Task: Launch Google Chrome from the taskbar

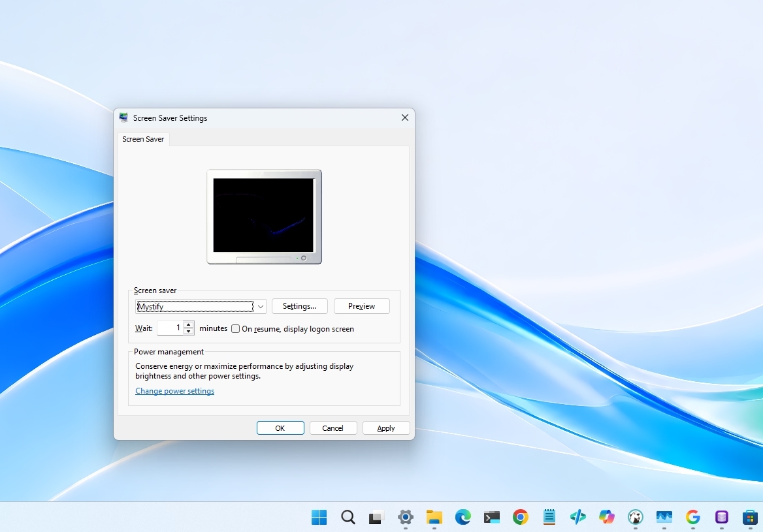Action: pyautogui.click(x=520, y=517)
